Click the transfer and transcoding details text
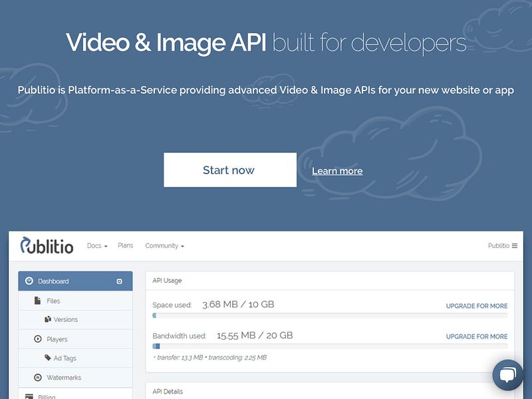 210,357
